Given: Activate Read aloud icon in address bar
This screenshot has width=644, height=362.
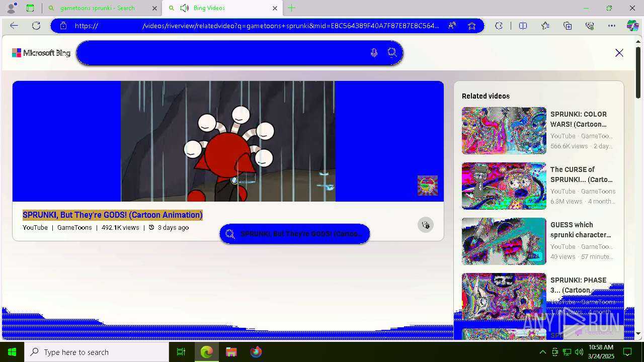Looking at the screenshot, I should click(452, 26).
